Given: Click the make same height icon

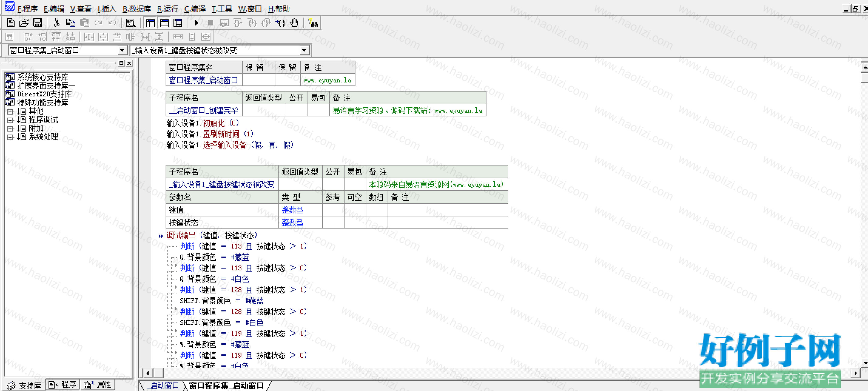Looking at the screenshot, I should click(x=192, y=37).
